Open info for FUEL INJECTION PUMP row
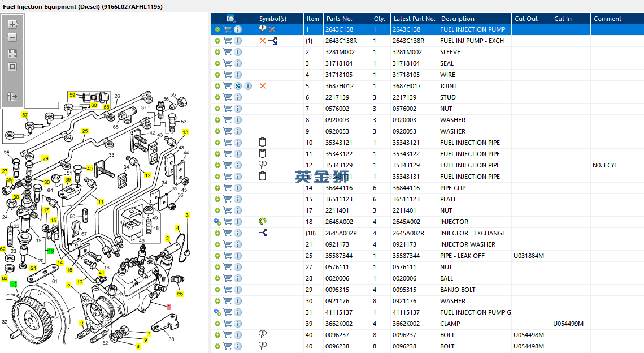The height and width of the screenshot is (353, 644). click(238, 29)
